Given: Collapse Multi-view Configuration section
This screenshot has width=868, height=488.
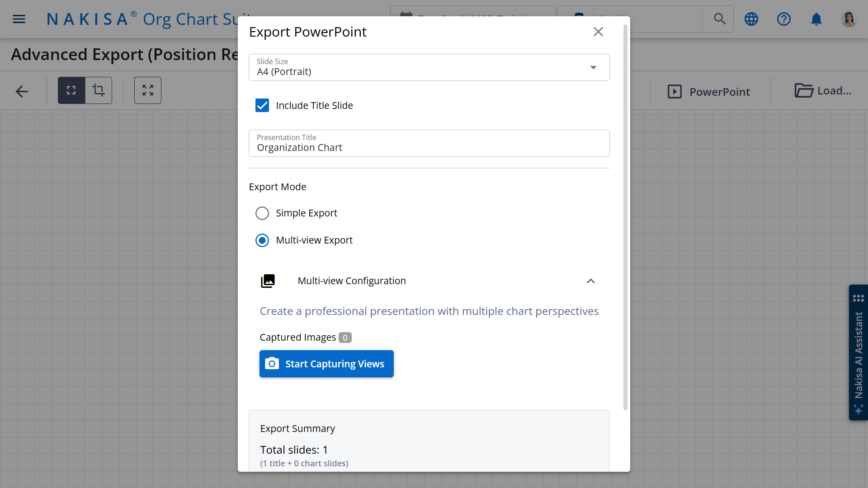Looking at the screenshot, I should [590, 281].
